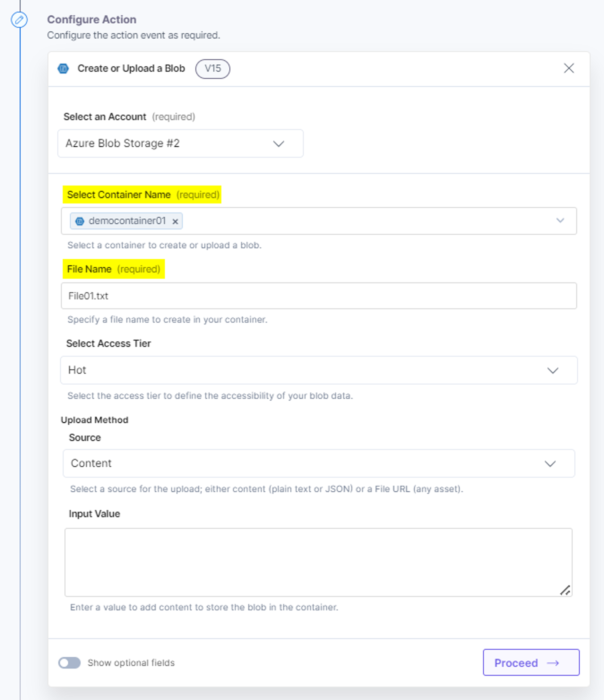Click the pencil edit step icon
The width and height of the screenshot is (604, 700).
[19, 20]
